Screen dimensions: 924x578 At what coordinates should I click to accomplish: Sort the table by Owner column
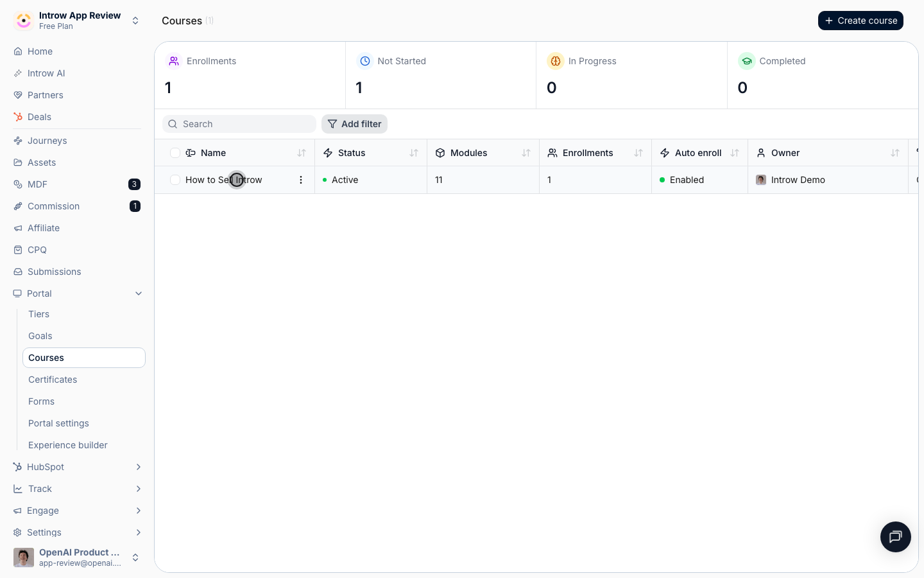[895, 153]
